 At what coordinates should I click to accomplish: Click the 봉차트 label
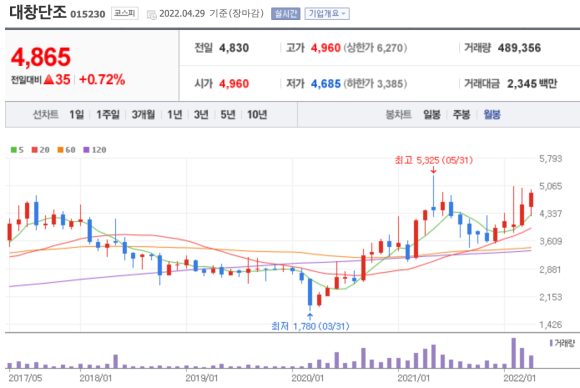point(399,115)
